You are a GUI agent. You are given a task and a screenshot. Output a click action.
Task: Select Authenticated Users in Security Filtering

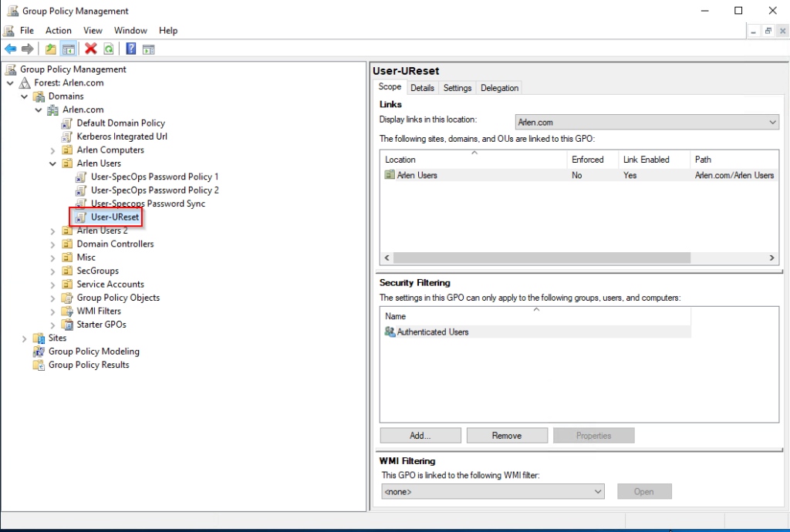click(433, 332)
